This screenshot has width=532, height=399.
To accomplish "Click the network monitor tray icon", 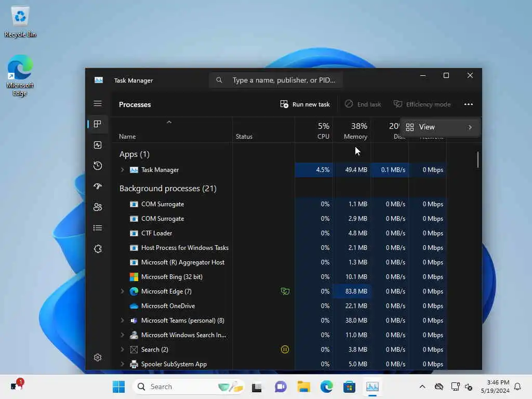I will [455, 387].
